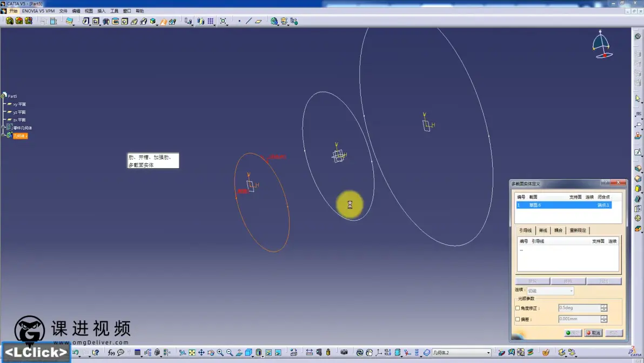Click the 取消 button in the dialog
The height and width of the screenshot is (363, 644).
(593, 333)
